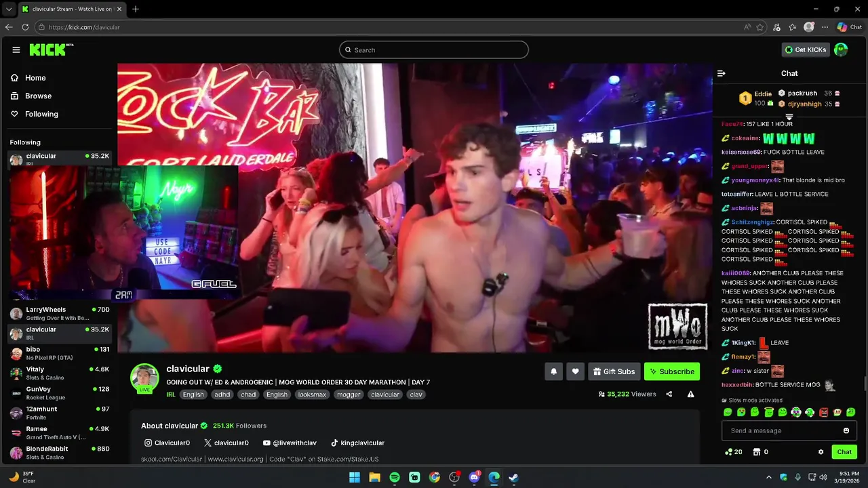
Task: Click the Gift Subs button
Action: click(x=614, y=371)
